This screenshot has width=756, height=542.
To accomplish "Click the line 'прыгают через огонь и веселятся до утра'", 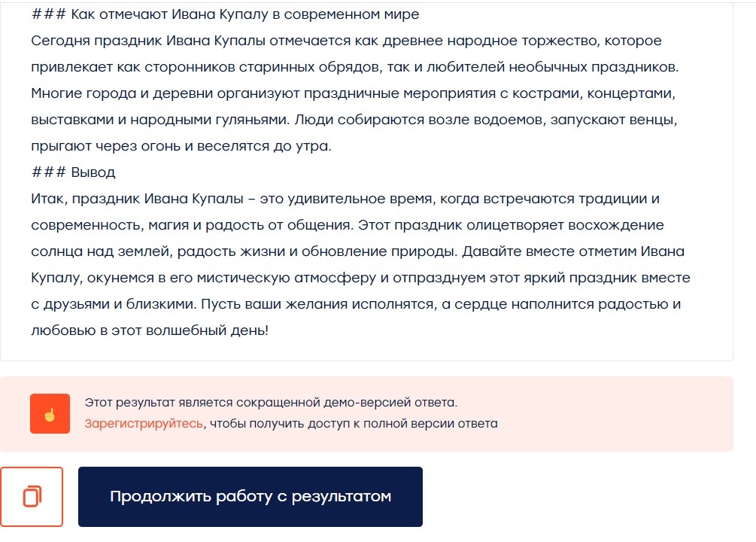I will [x=181, y=146].
